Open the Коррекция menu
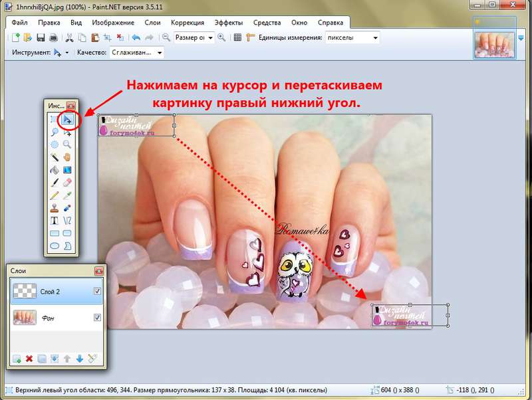532x400 pixels. click(188, 23)
